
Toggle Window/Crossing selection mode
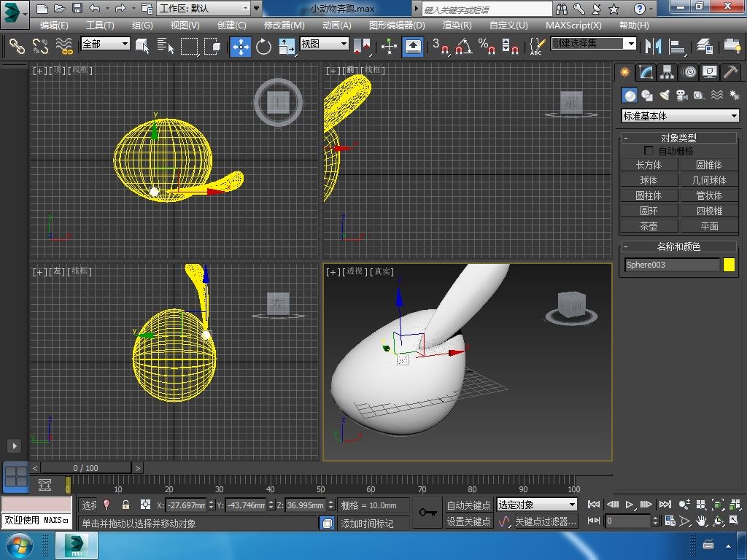coord(212,46)
